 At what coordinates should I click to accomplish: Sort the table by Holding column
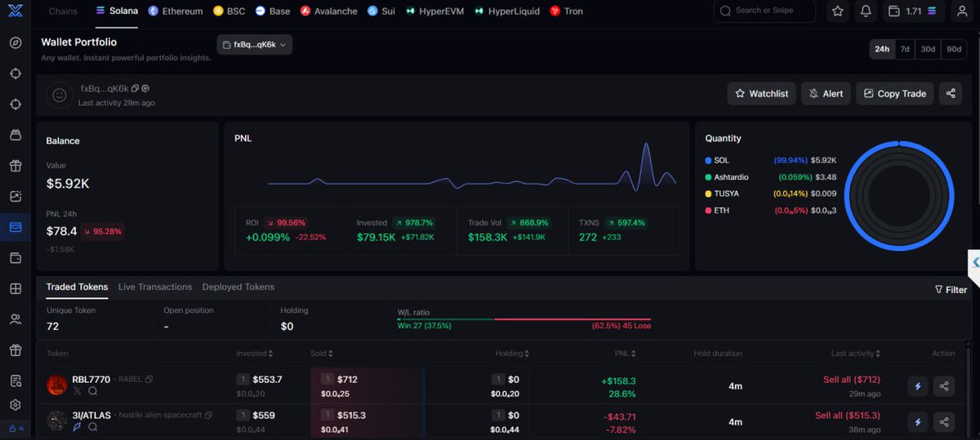click(x=512, y=353)
